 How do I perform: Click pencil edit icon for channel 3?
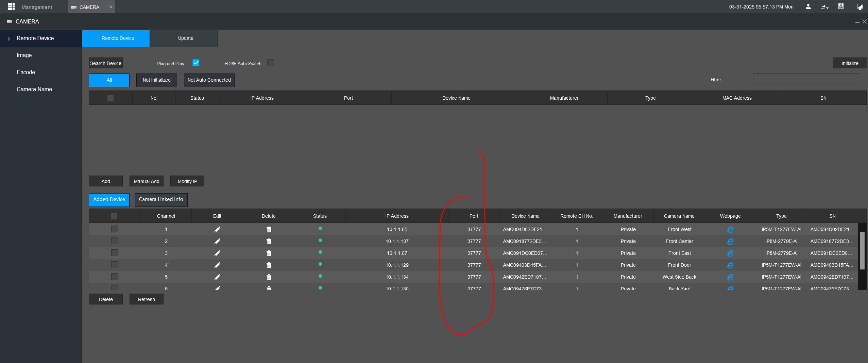[x=217, y=253]
